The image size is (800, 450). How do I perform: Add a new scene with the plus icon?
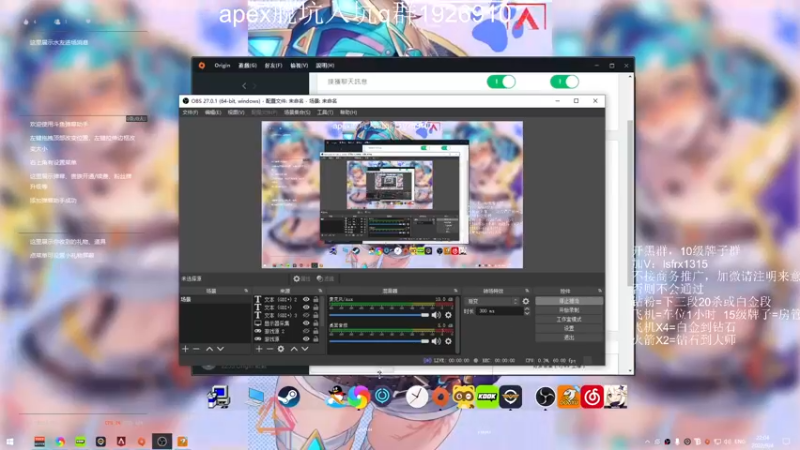coord(185,349)
